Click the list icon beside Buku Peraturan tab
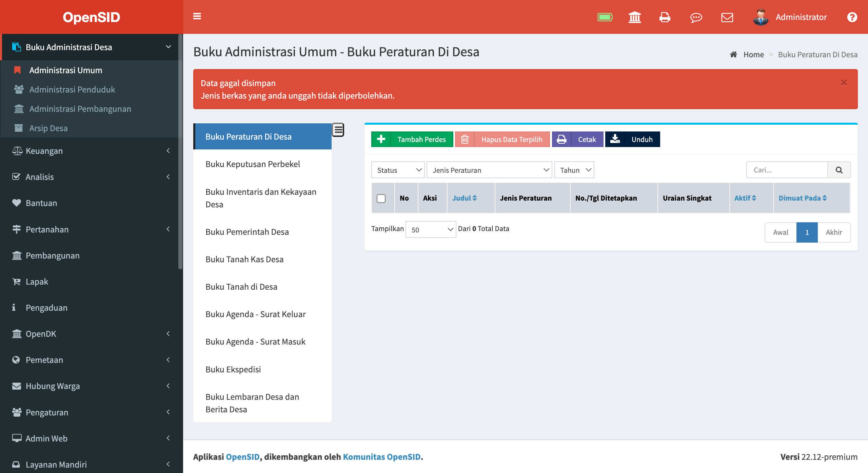This screenshot has width=868, height=473. pos(338,130)
